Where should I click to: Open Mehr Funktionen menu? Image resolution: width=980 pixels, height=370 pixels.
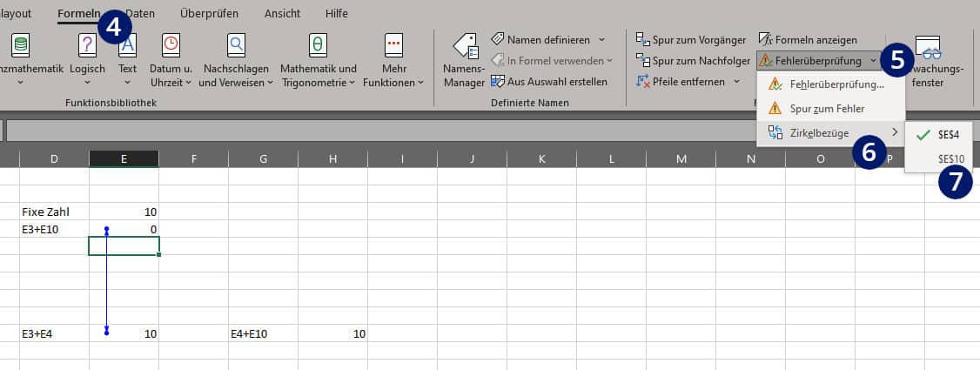(393, 60)
